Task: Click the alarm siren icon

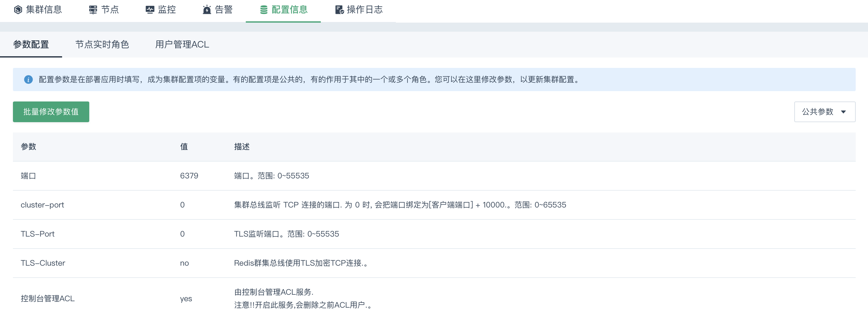Action: click(x=207, y=10)
